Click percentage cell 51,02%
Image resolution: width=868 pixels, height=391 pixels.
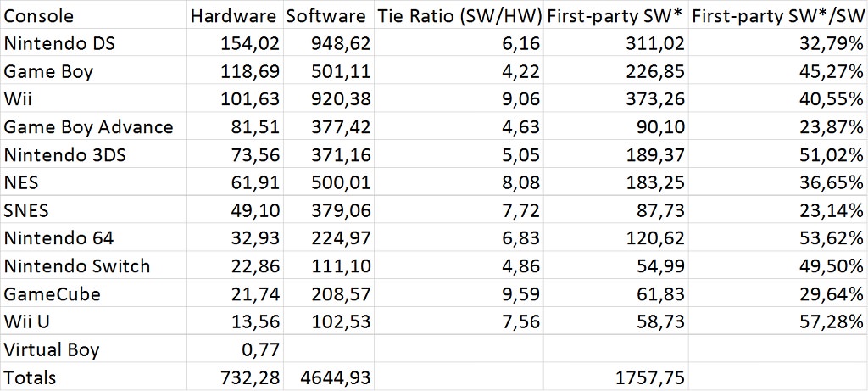(x=778, y=154)
